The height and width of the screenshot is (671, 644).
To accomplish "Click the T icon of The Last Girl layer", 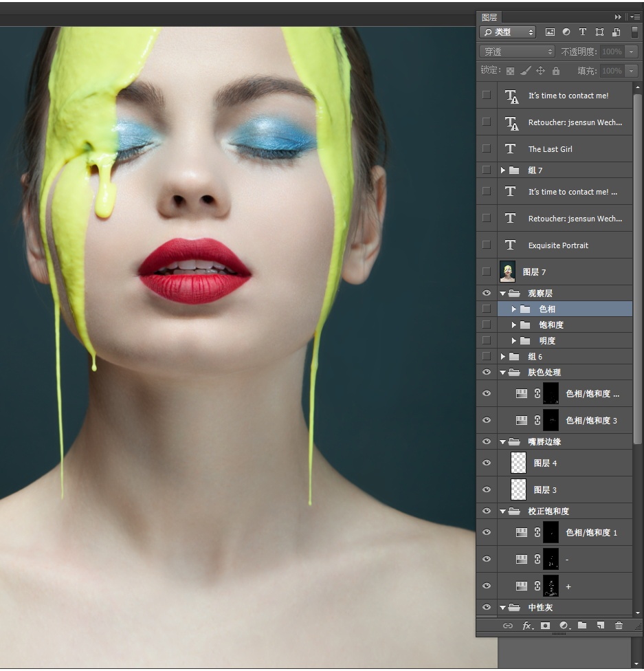I will 510,148.
